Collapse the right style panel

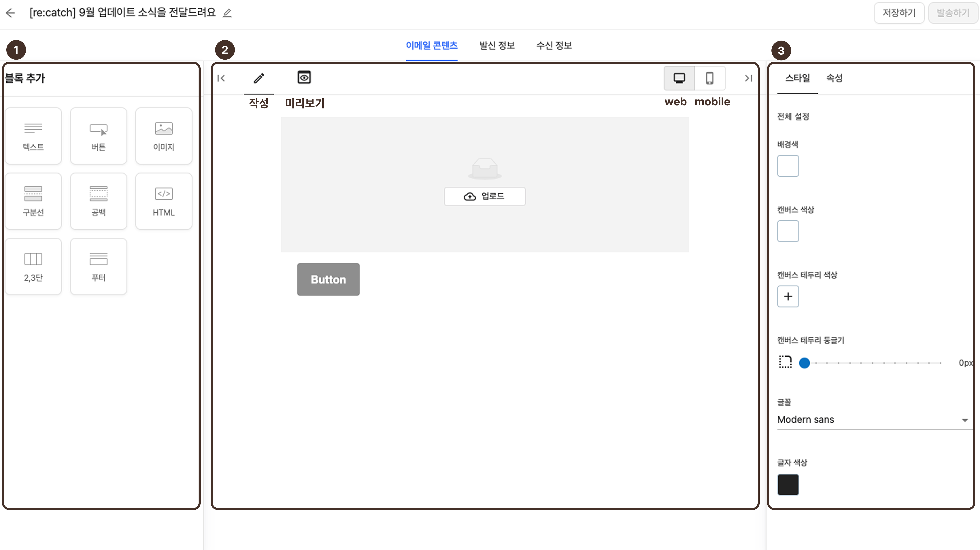[748, 78]
